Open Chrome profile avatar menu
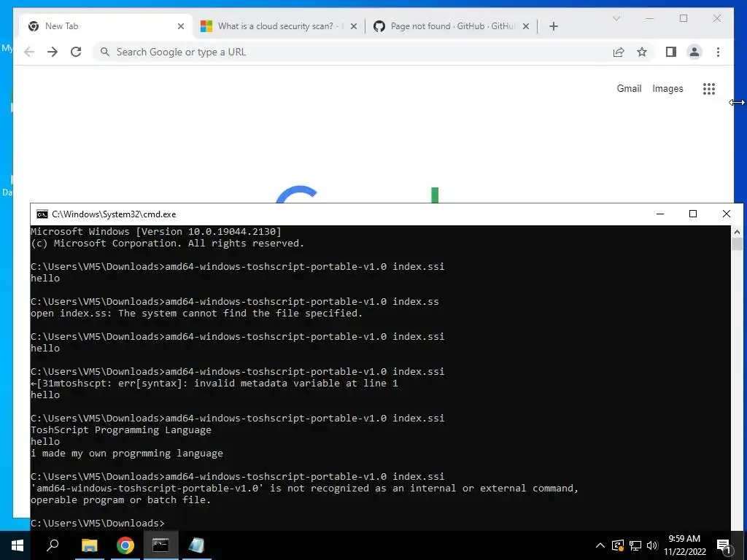 point(694,52)
